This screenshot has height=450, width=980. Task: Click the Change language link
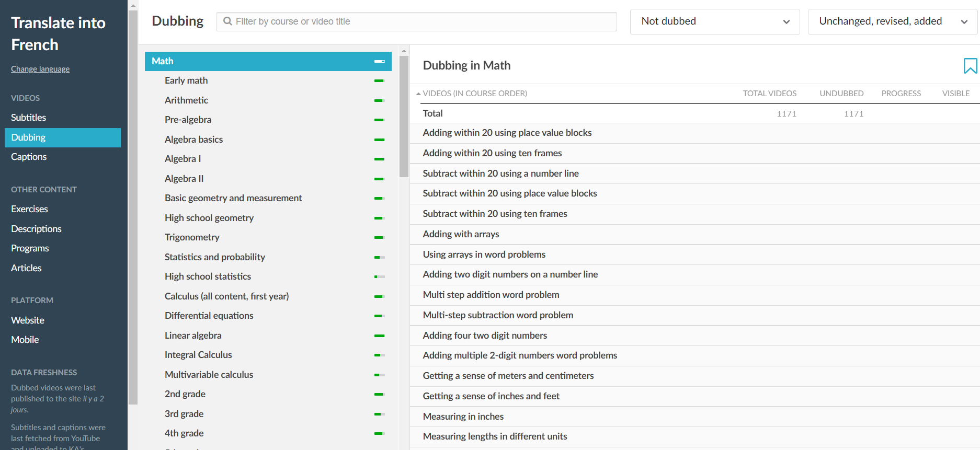click(40, 69)
